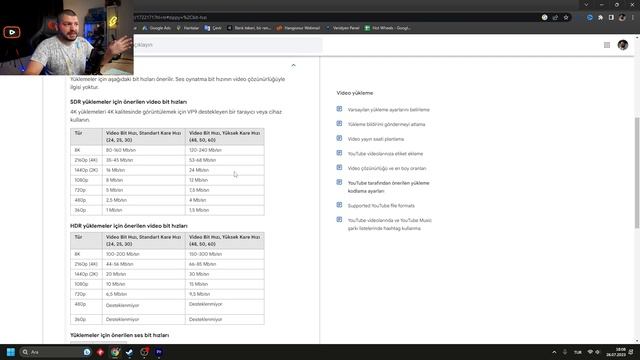
Task: Click the blue extension icon in toolbar
Action: 590,18
